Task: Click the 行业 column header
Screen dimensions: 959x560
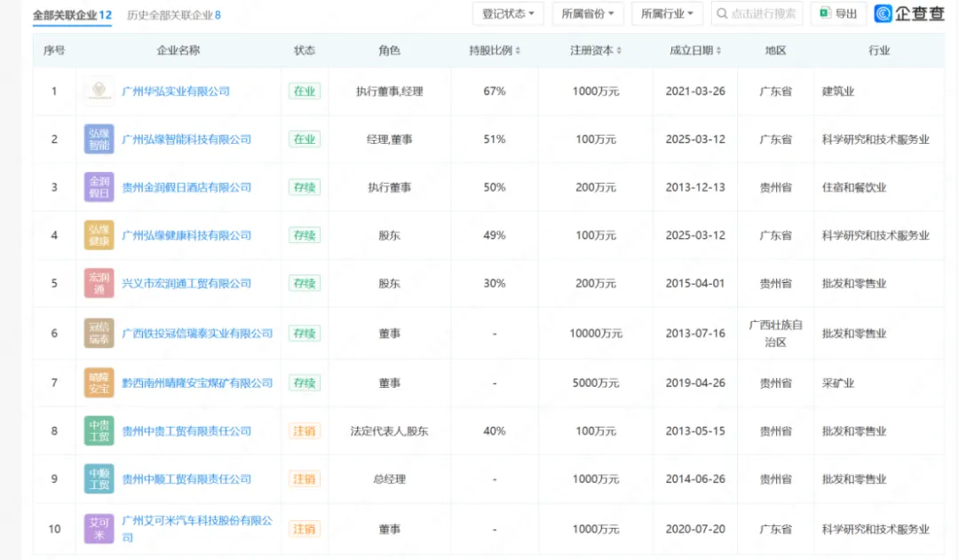Action: [879, 51]
